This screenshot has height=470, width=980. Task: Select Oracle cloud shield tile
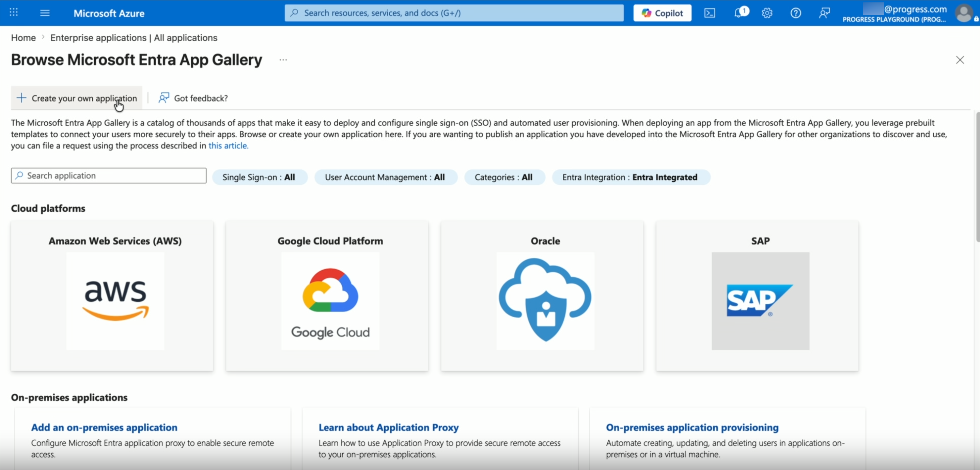[x=545, y=301]
